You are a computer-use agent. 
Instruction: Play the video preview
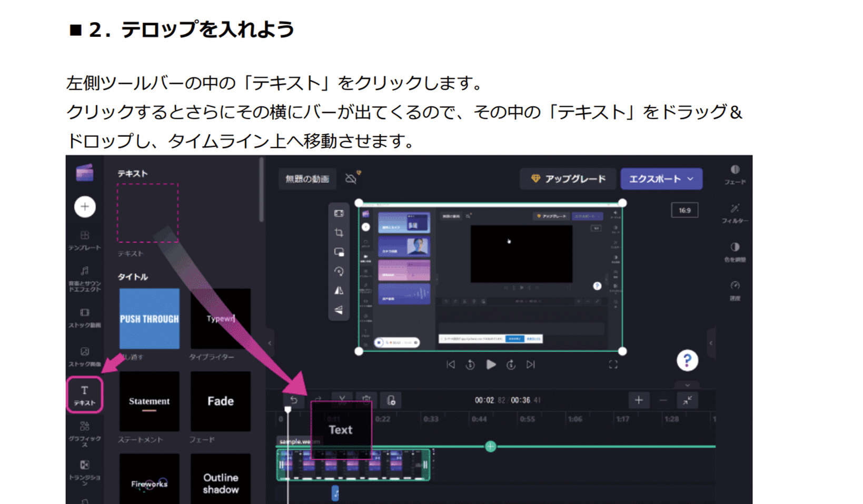click(491, 365)
